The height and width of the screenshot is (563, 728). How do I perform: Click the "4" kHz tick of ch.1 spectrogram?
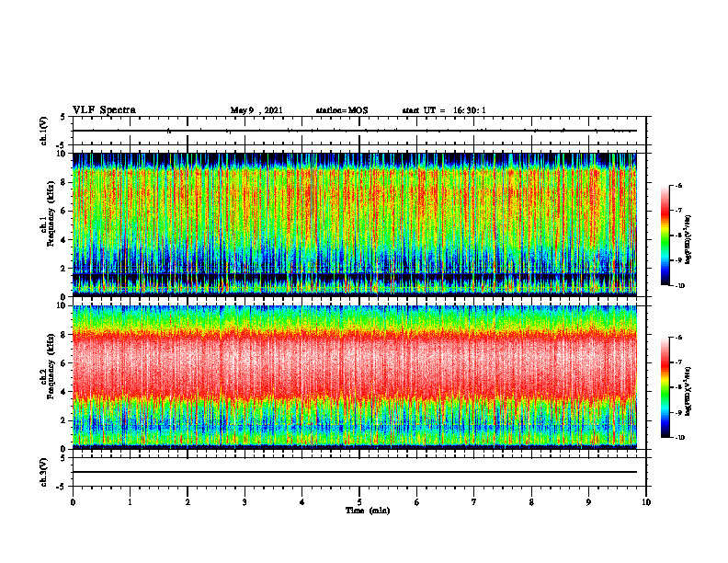tap(63, 240)
